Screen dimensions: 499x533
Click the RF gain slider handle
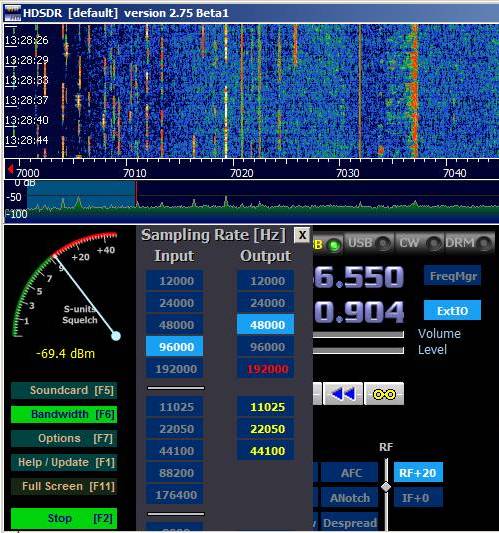386,487
